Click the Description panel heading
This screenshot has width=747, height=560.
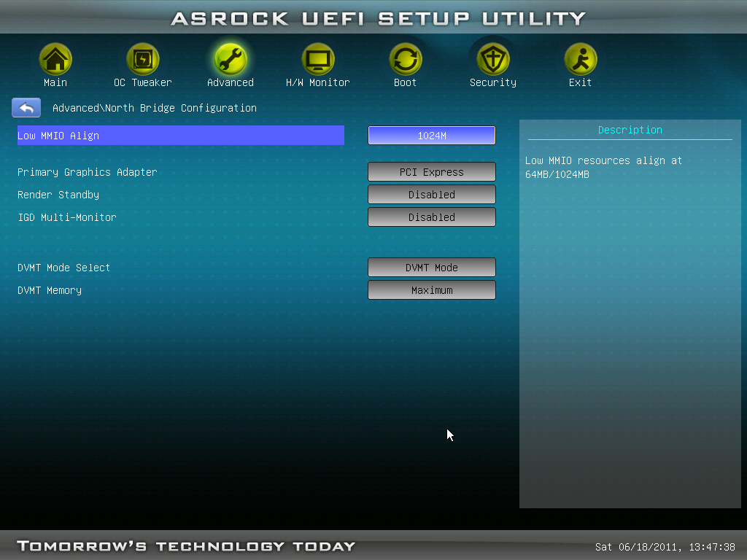[630, 130]
